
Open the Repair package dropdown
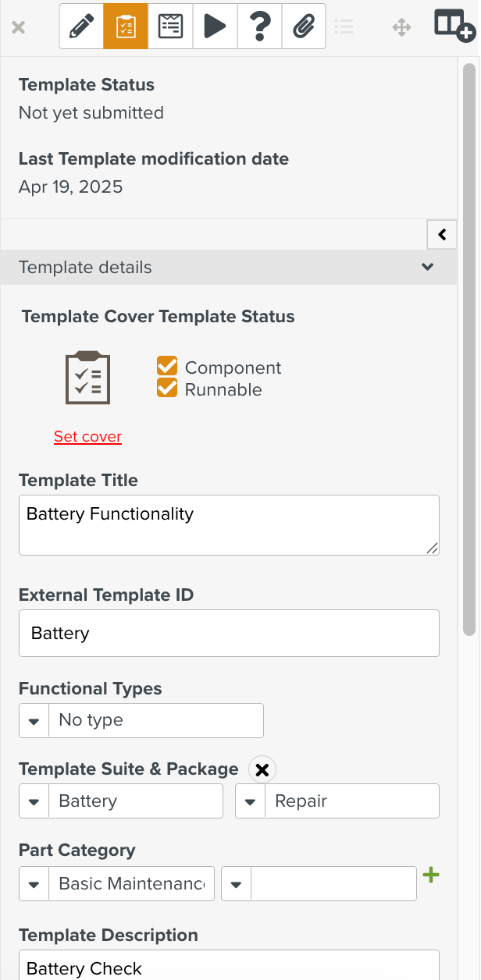click(x=337, y=801)
